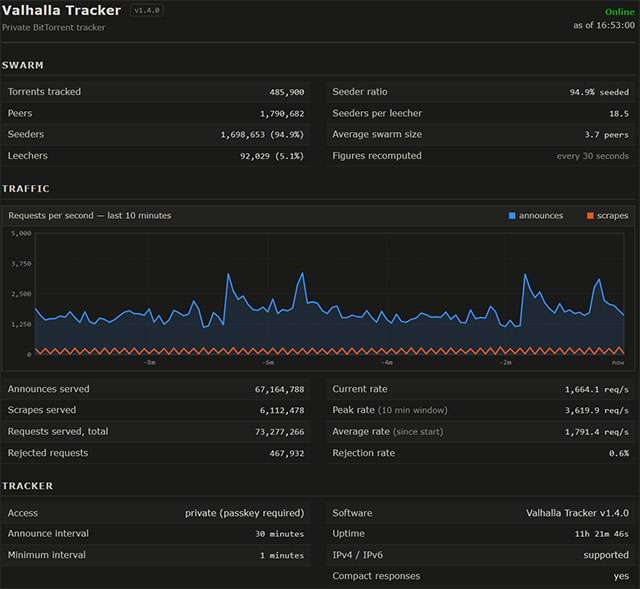
Task: Click the Peak rate '3,619.9 req/s'
Action: coord(597,411)
